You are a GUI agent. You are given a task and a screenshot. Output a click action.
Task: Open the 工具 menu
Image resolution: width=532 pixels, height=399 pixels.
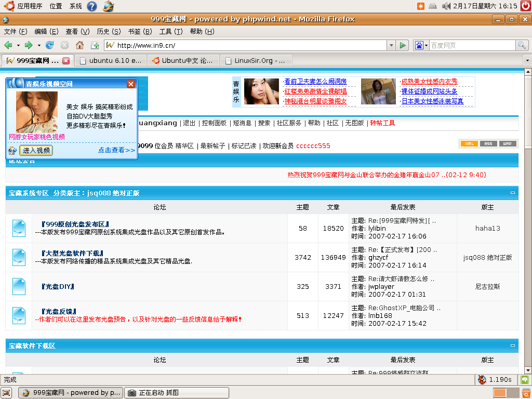[x=170, y=32]
